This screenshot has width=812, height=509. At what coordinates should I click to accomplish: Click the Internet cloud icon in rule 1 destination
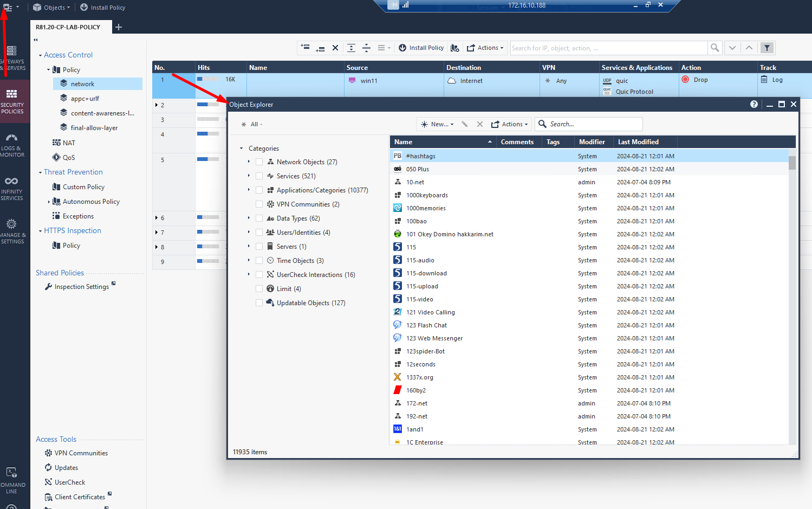[x=452, y=81]
